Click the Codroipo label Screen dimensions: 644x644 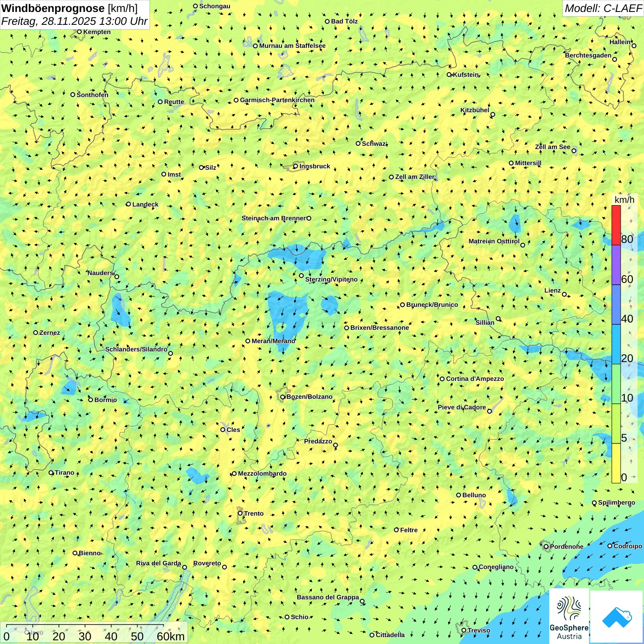[x=628, y=546]
